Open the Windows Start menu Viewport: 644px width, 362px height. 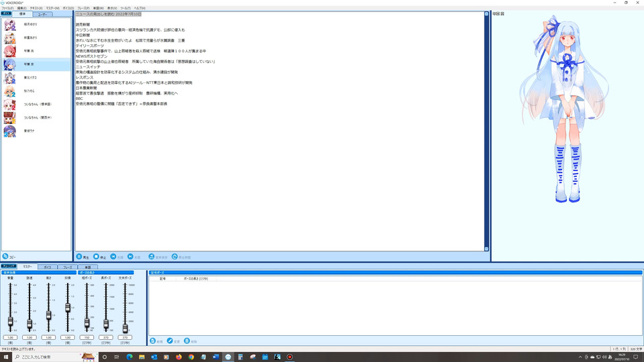click(x=6, y=357)
